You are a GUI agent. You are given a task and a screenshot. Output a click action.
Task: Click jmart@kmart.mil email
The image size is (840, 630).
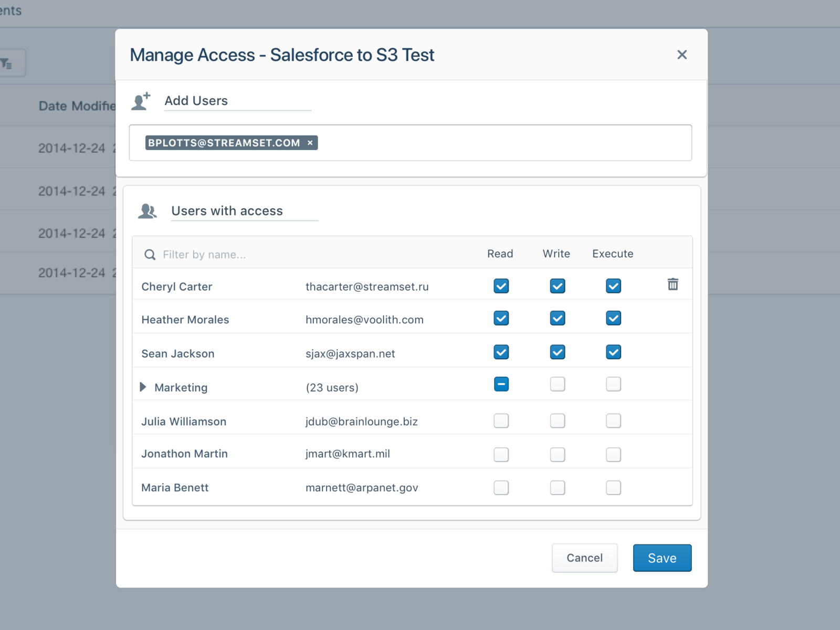(x=348, y=454)
